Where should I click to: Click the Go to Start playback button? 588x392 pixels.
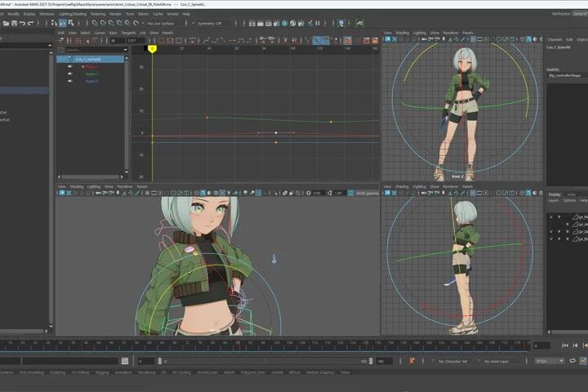click(x=565, y=345)
